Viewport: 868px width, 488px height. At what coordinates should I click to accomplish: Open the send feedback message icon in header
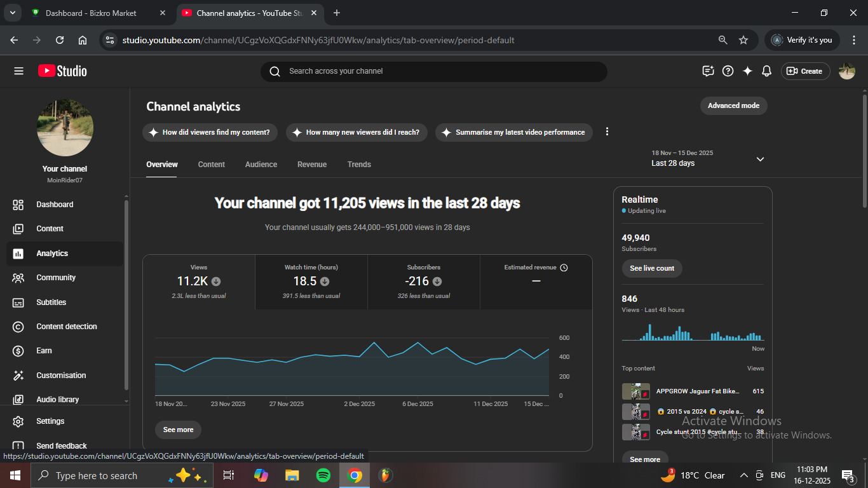(x=708, y=71)
